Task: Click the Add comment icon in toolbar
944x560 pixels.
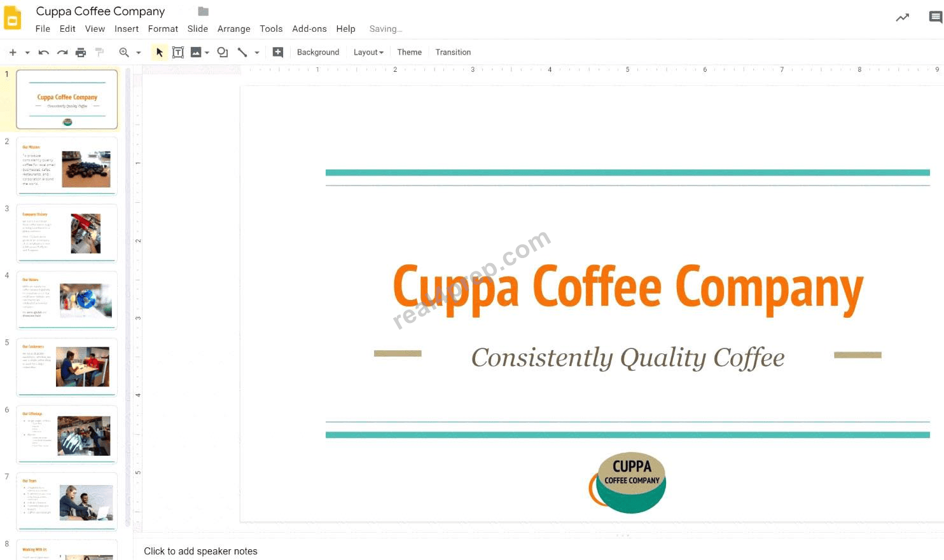Action: (x=278, y=52)
